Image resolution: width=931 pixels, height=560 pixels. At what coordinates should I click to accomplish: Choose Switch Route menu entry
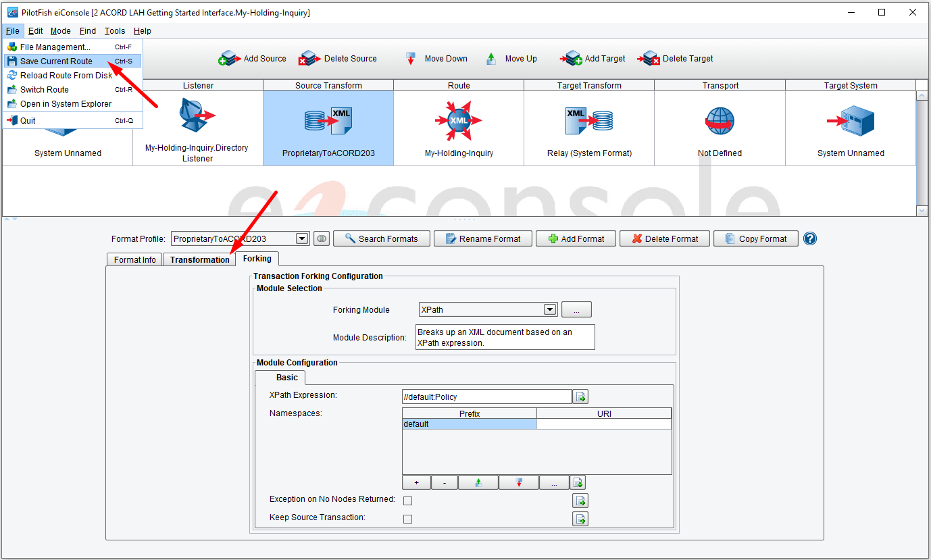click(x=72, y=89)
